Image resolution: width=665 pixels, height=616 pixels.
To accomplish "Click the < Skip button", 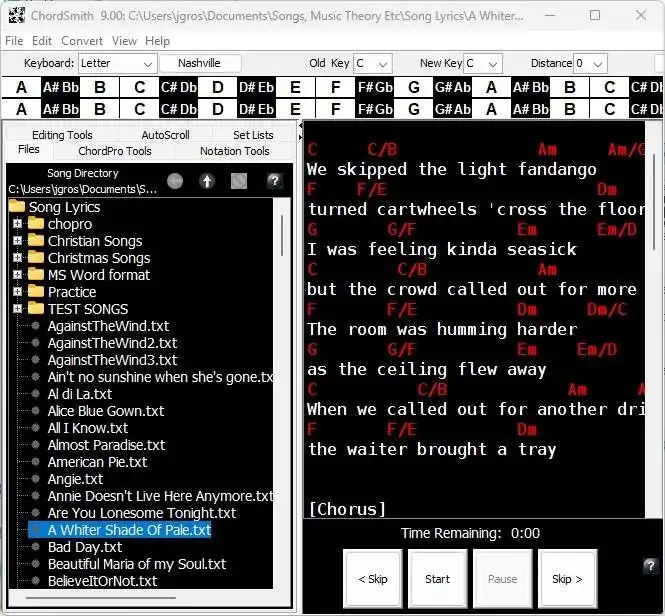I will tap(372, 579).
